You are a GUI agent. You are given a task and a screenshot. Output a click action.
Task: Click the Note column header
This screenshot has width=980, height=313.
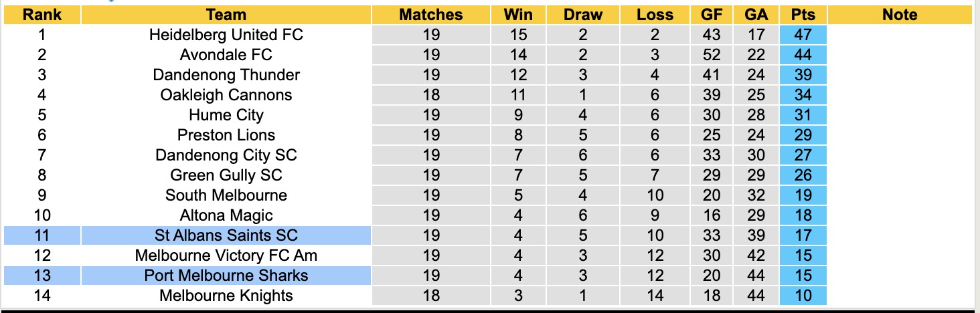[900, 15]
